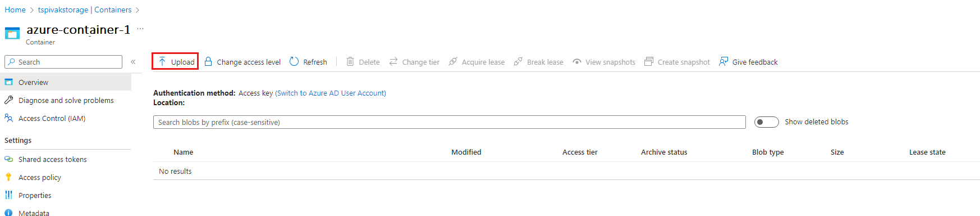Open Diagnose and solve problems
Screen dimensions: 980x216
pos(66,100)
